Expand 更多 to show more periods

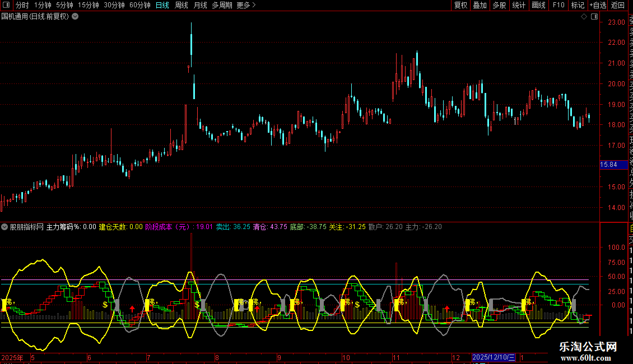[x=246, y=6]
